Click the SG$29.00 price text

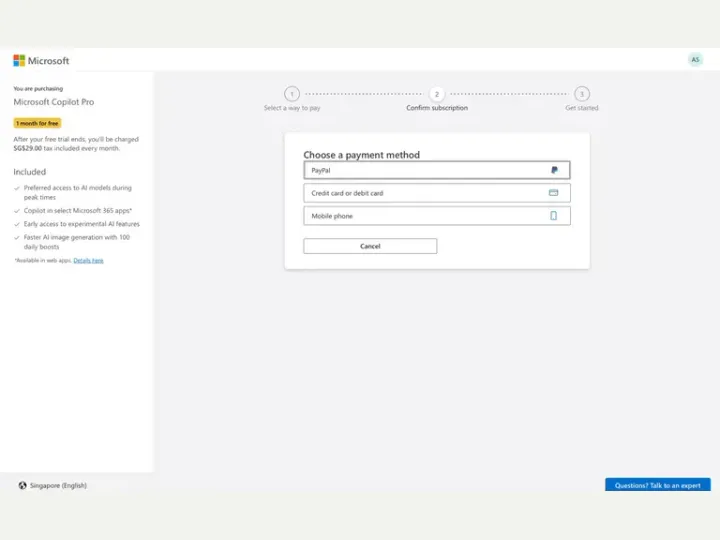28,148
